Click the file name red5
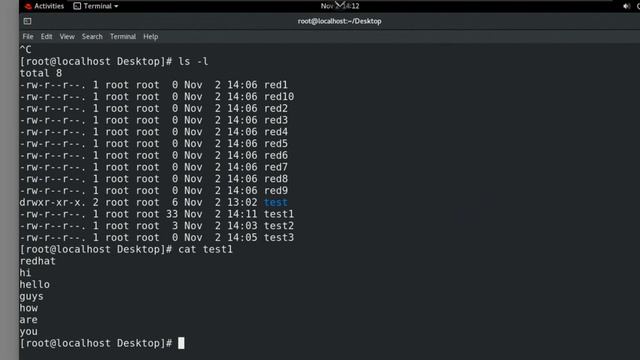This screenshot has height=360, width=640. tap(276, 144)
